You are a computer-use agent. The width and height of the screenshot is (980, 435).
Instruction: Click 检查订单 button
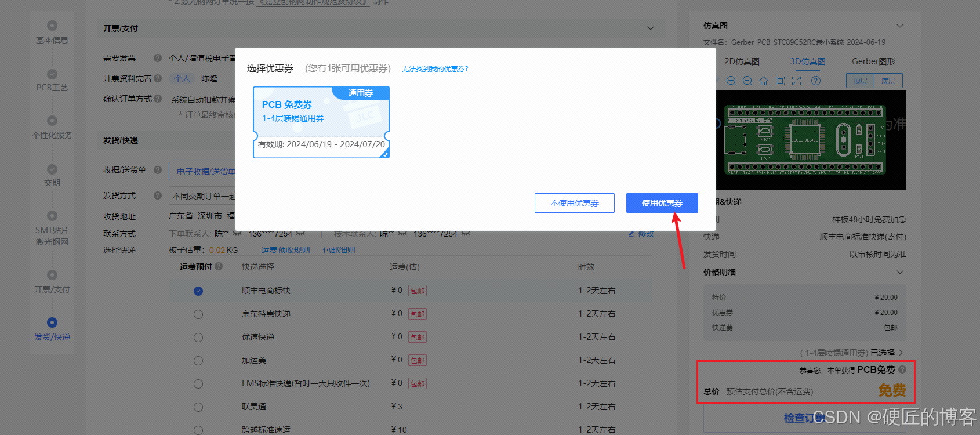804,418
